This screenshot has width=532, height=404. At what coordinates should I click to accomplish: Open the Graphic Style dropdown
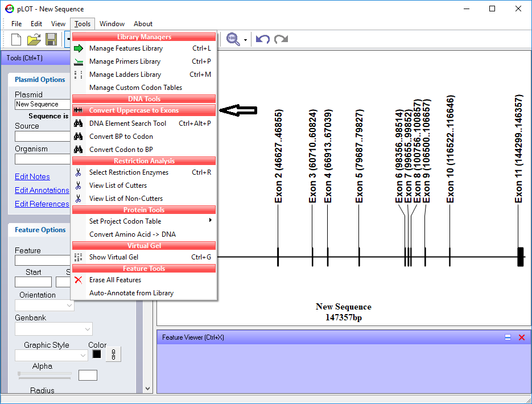click(x=51, y=355)
